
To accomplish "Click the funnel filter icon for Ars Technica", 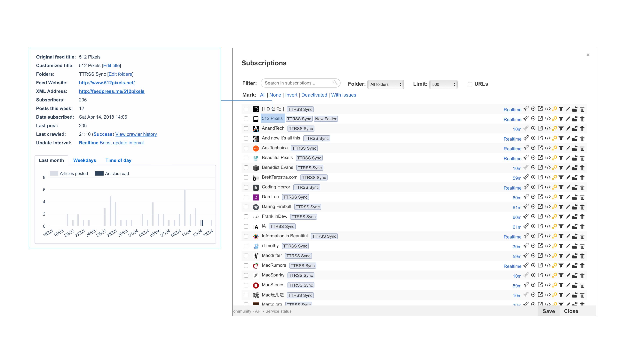I will [561, 148].
